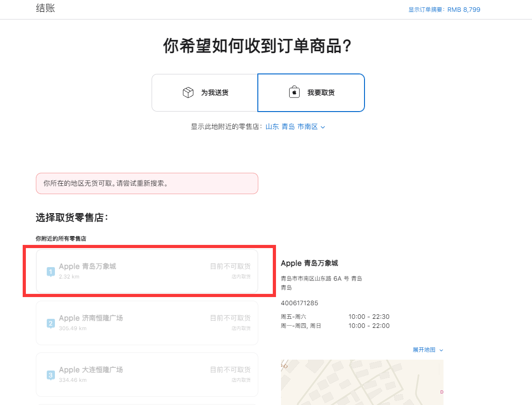This screenshot has height=405, width=532.
Task: Select the Apple 大连恒隆广场 store card
Action: point(147,375)
